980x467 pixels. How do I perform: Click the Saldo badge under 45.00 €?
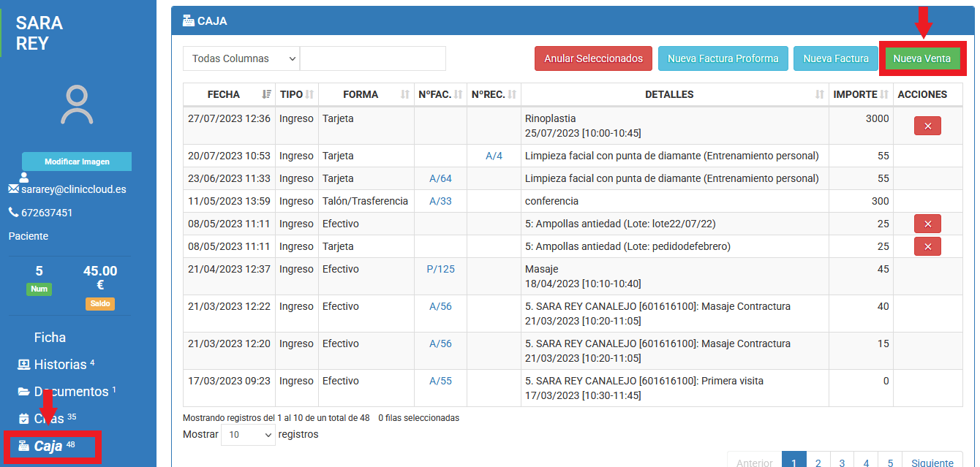click(x=100, y=304)
